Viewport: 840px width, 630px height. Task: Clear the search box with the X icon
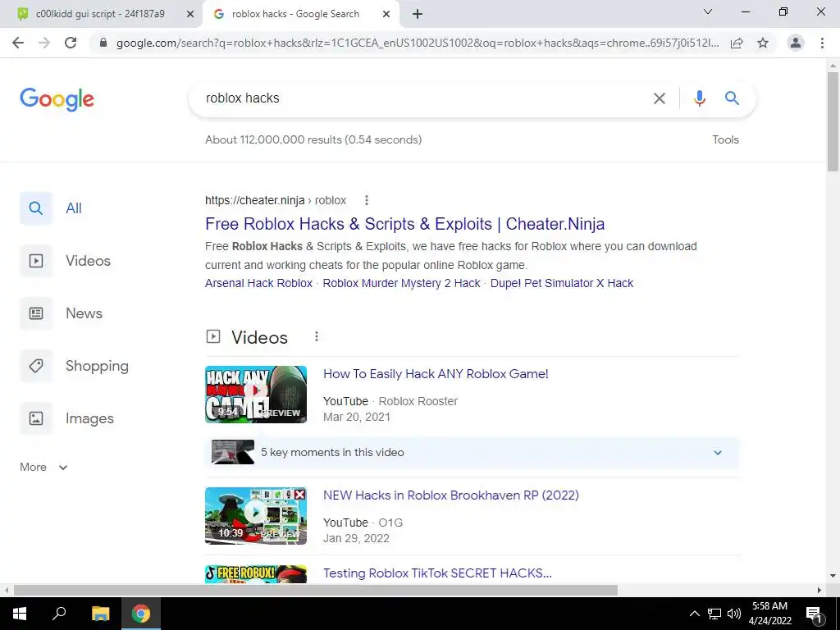659,98
